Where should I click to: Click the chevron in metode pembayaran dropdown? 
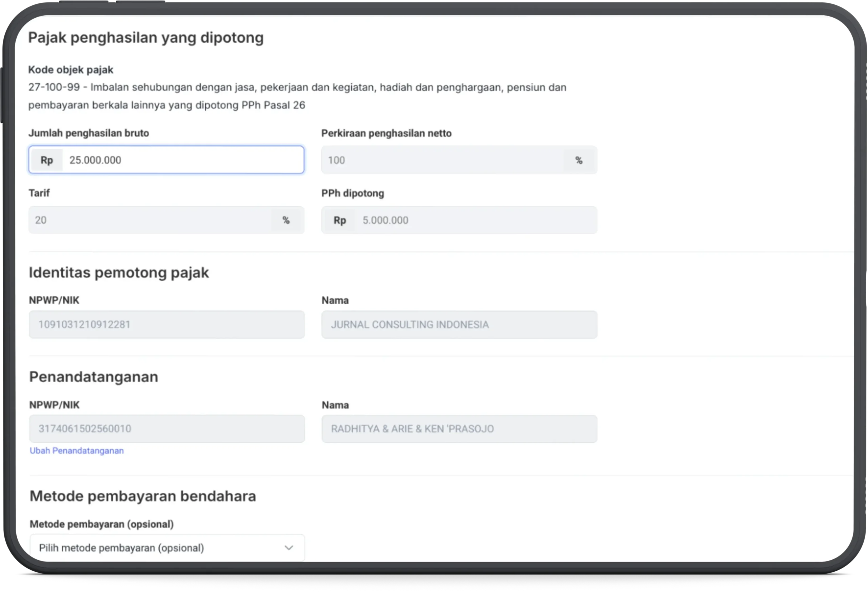pos(289,548)
